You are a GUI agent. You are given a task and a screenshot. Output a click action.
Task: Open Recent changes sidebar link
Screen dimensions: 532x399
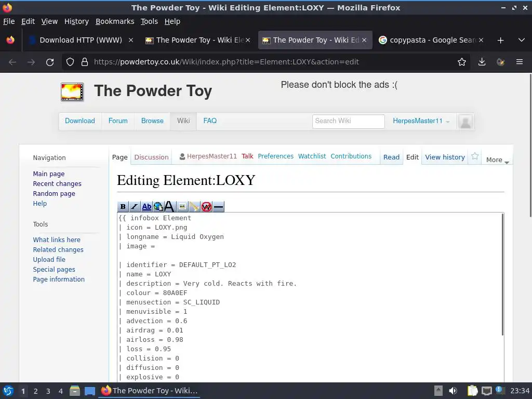pos(57,183)
